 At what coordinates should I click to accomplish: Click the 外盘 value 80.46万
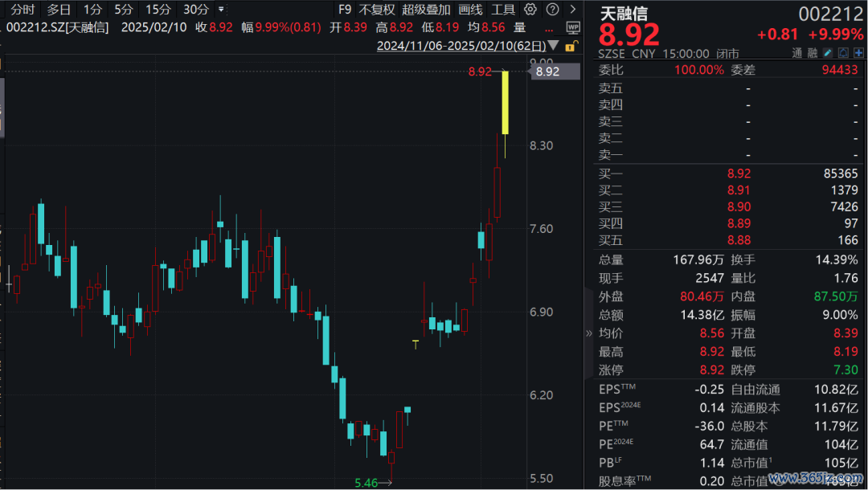point(702,296)
